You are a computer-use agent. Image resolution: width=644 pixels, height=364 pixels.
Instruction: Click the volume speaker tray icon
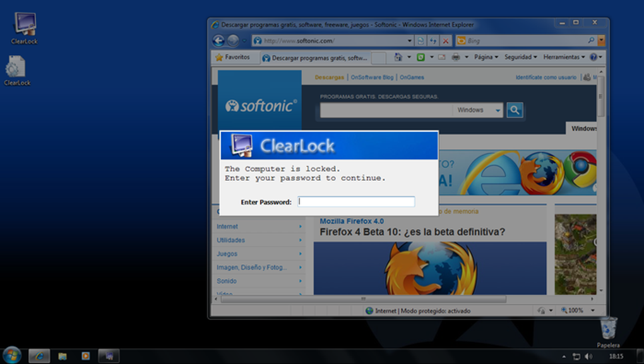[588, 356]
